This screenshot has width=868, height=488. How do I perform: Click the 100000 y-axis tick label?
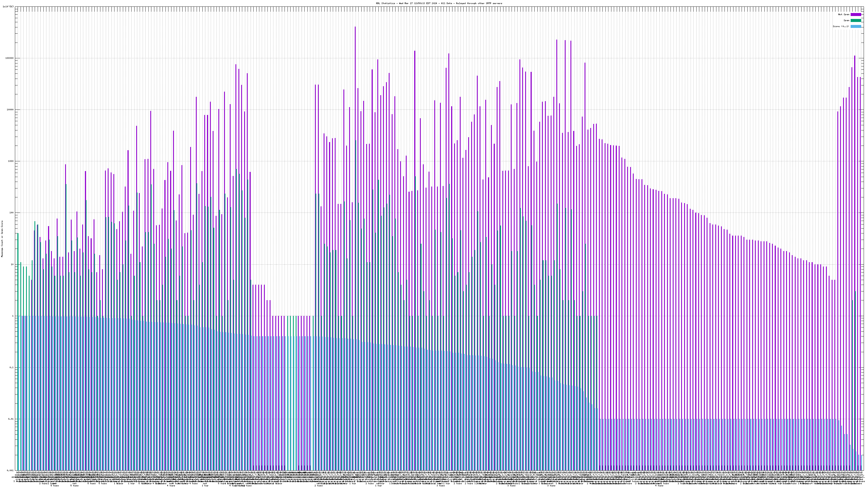(x=10, y=58)
